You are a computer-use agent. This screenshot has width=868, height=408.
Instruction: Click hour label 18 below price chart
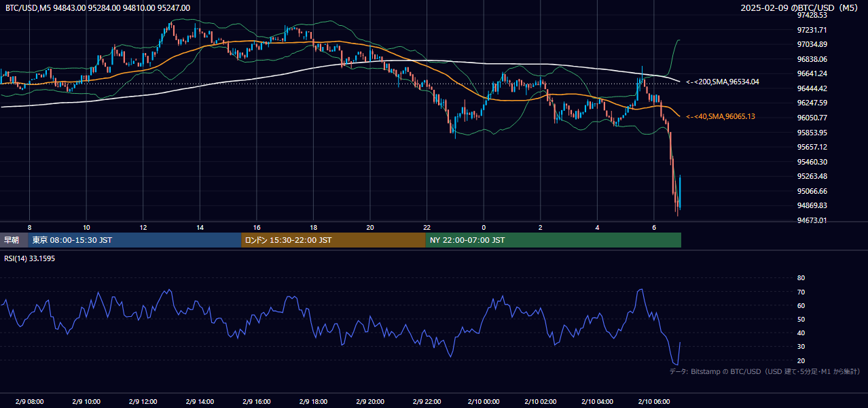coord(313,227)
